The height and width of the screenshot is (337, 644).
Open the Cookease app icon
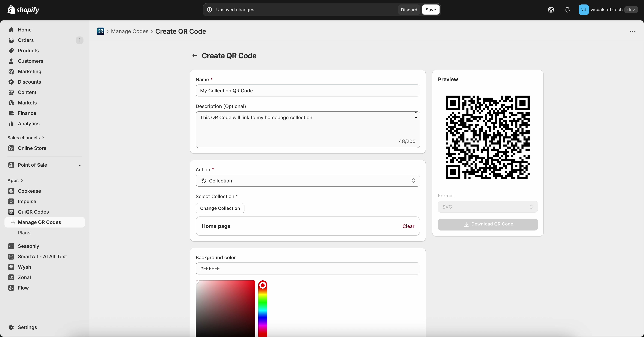(x=11, y=191)
